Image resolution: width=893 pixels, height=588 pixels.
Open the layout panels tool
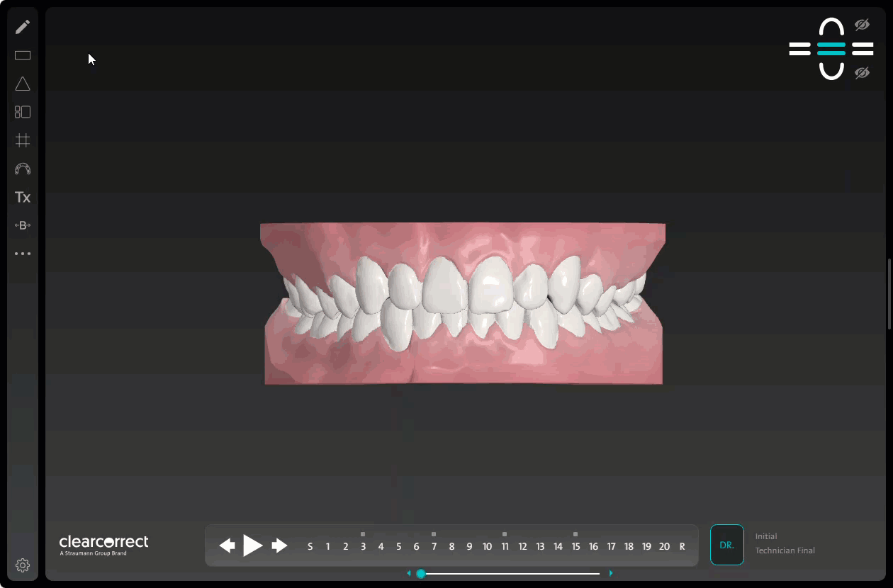[x=22, y=111]
